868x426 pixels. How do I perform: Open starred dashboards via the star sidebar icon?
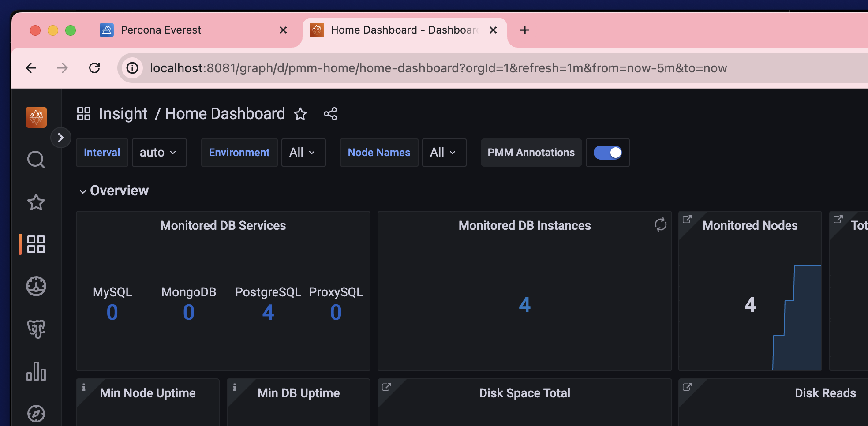point(36,202)
